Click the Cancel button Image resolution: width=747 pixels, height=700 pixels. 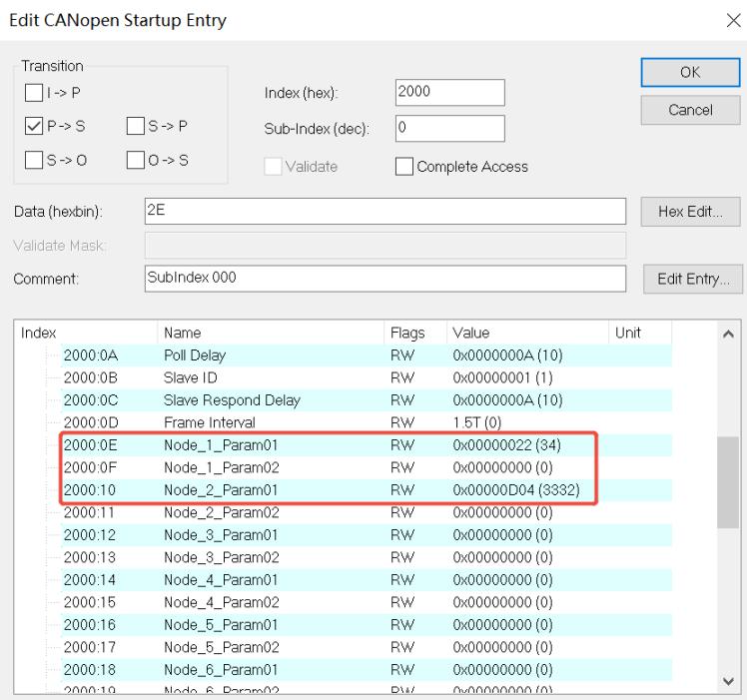coord(690,110)
